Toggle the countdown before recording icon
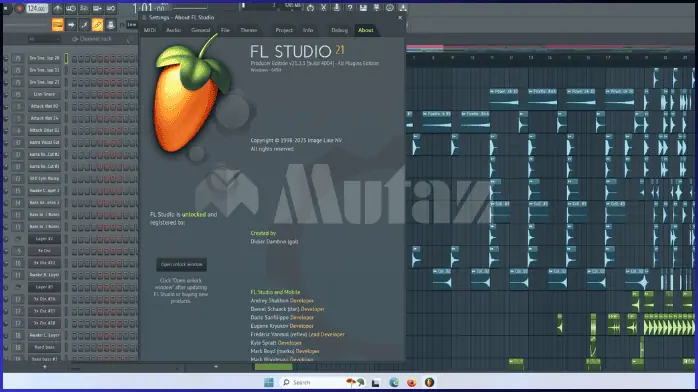This screenshot has height=392, width=698. [x=84, y=8]
